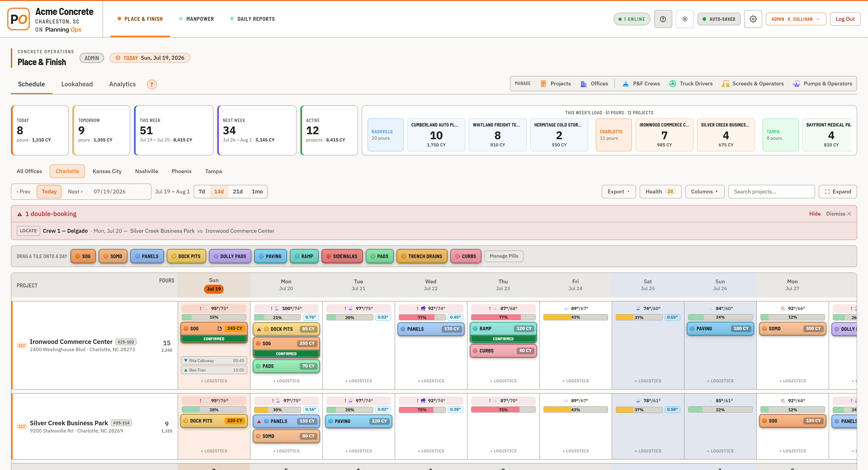Open the help question mark icon in header

click(x=663, y=19)
